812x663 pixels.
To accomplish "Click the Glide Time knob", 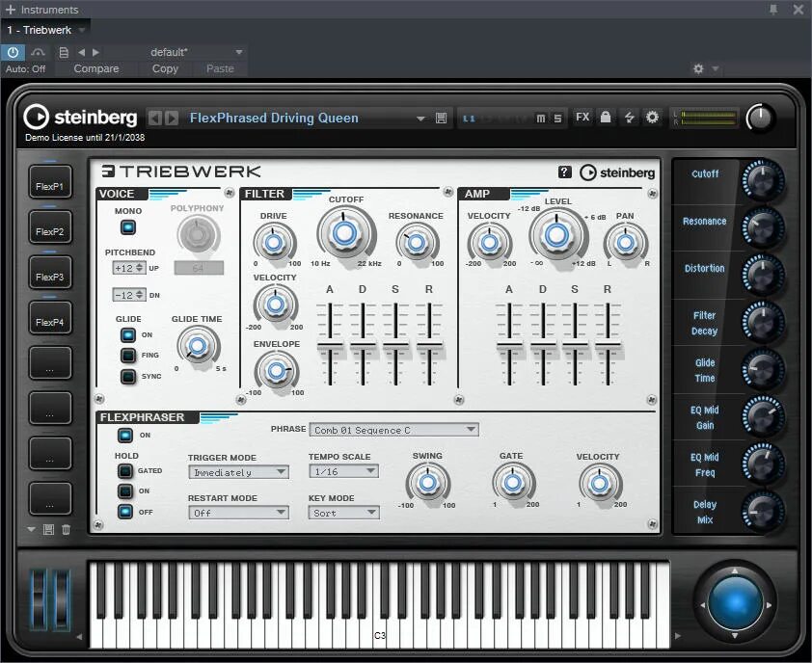I will (x=198, y=345).
